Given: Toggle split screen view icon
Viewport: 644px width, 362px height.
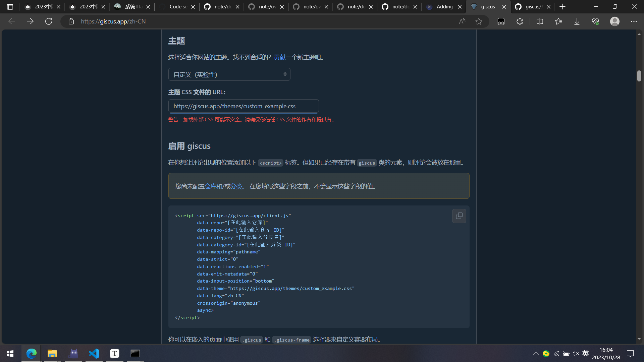Looking at the screenshot, I should (540, 21).
